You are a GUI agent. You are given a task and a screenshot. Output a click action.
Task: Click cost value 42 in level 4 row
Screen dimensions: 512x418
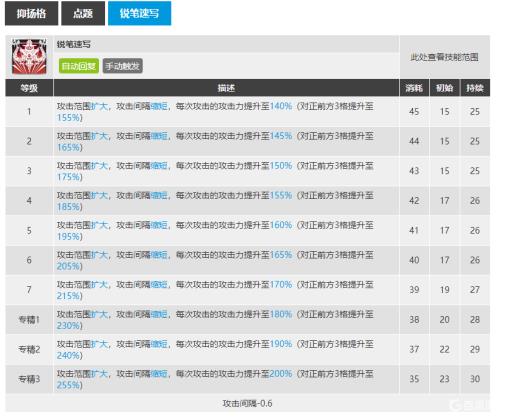tap(414, 201)
